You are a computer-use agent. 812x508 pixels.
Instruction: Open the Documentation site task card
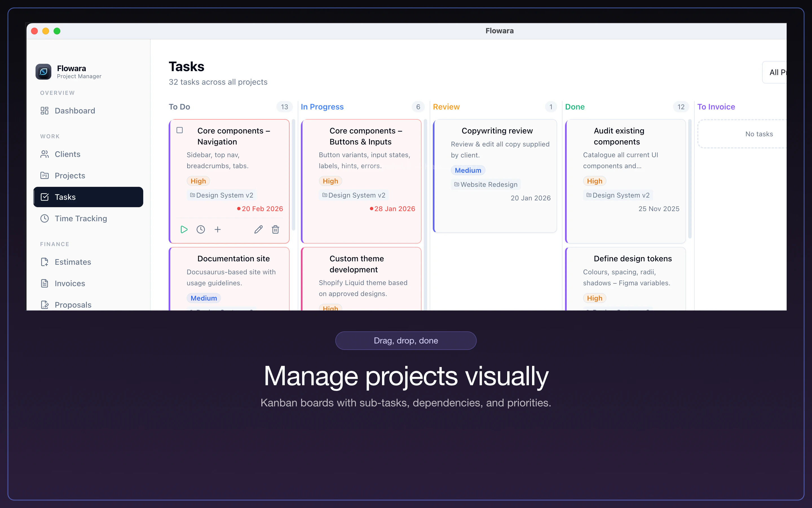[229, 279]
